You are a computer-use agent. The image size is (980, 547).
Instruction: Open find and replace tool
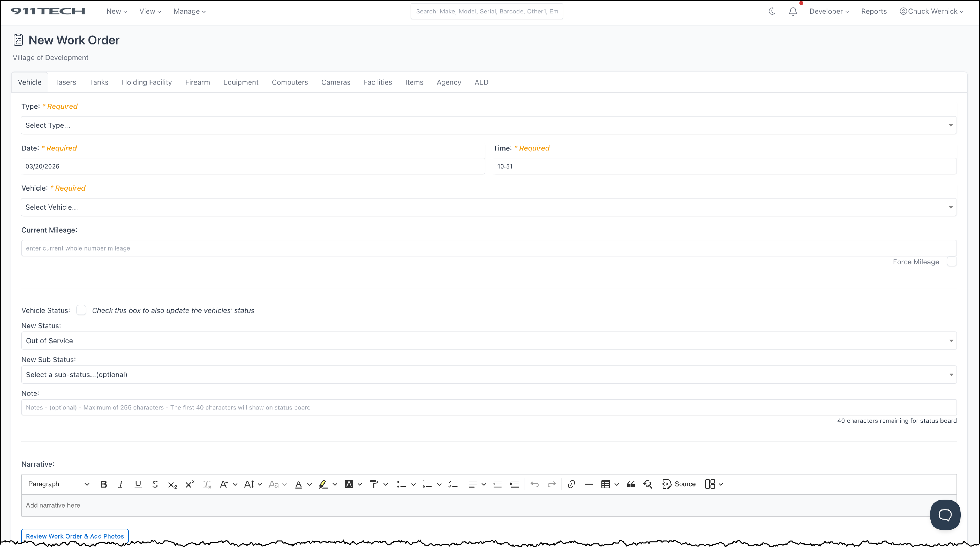647,484
